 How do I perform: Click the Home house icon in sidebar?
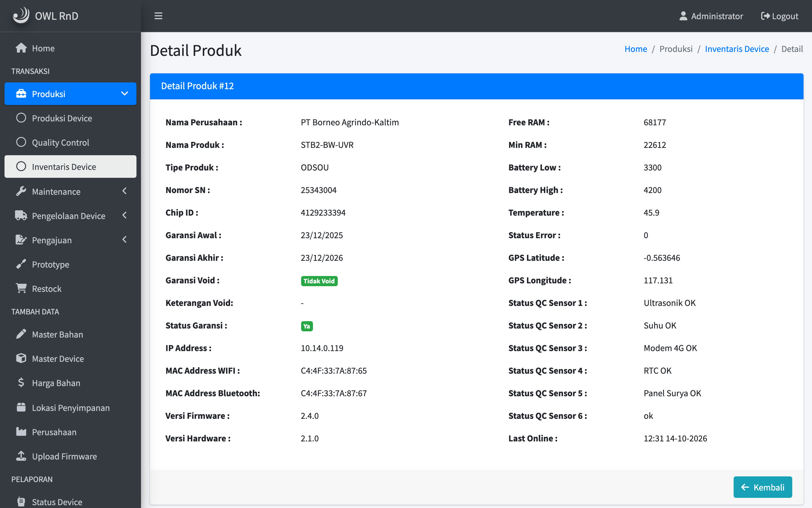21,48
